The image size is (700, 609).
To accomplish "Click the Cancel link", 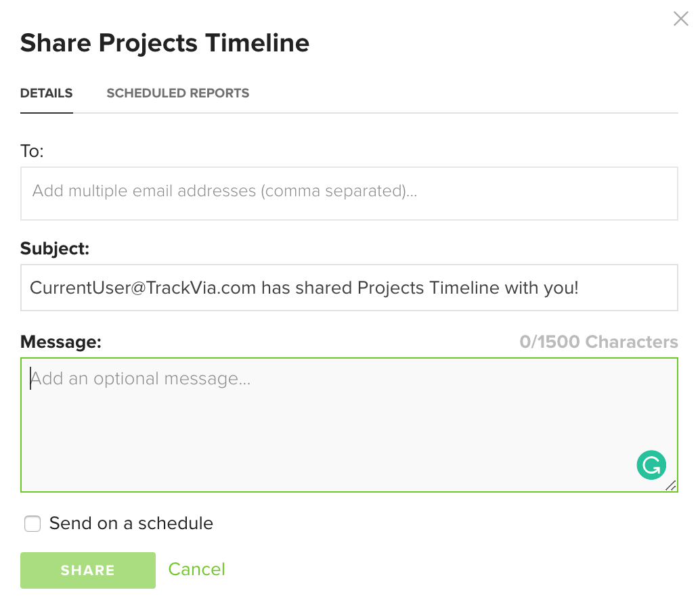I will [x=196, y=569].
